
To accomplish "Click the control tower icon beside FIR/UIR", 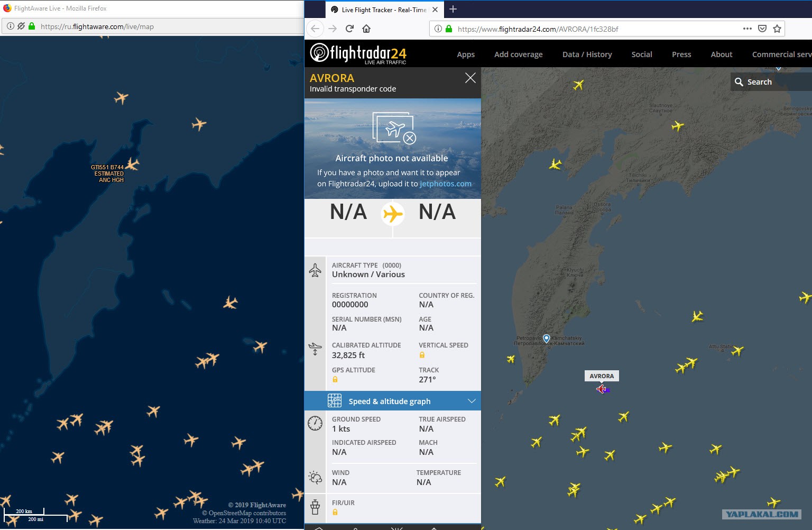I will point(315,507).
